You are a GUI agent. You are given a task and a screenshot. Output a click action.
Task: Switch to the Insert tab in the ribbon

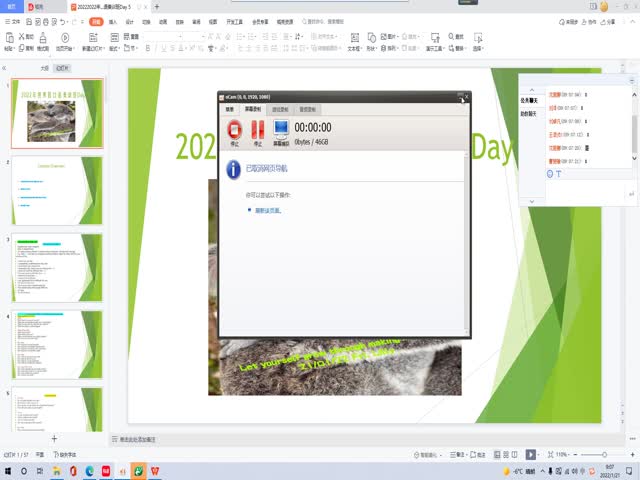tap(113, 20)
